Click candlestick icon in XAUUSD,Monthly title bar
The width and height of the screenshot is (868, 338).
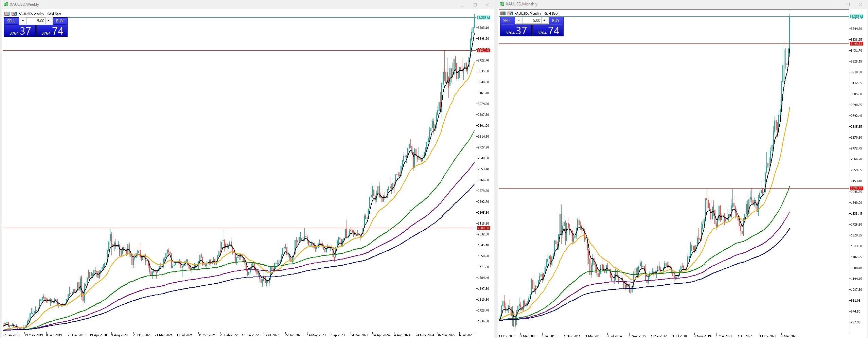502,4
